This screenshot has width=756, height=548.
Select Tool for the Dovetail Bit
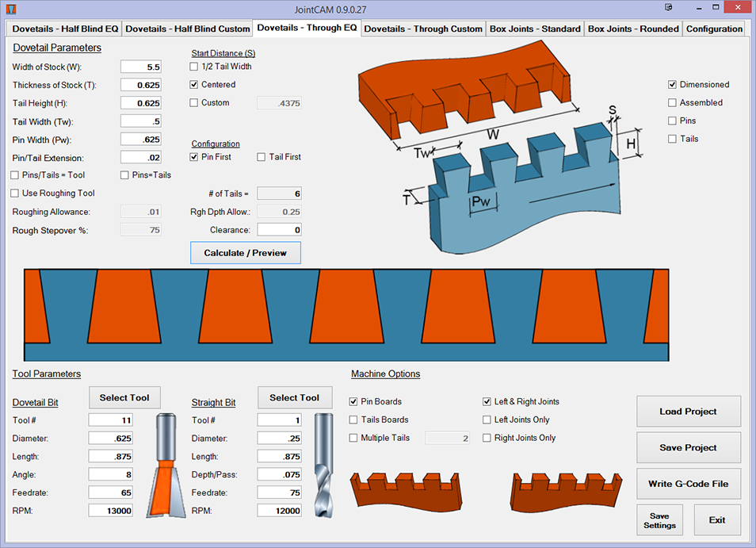[124, 397]
